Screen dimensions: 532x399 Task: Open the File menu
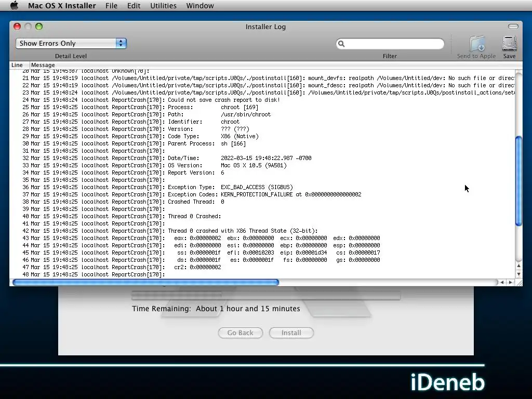(111, 6)
